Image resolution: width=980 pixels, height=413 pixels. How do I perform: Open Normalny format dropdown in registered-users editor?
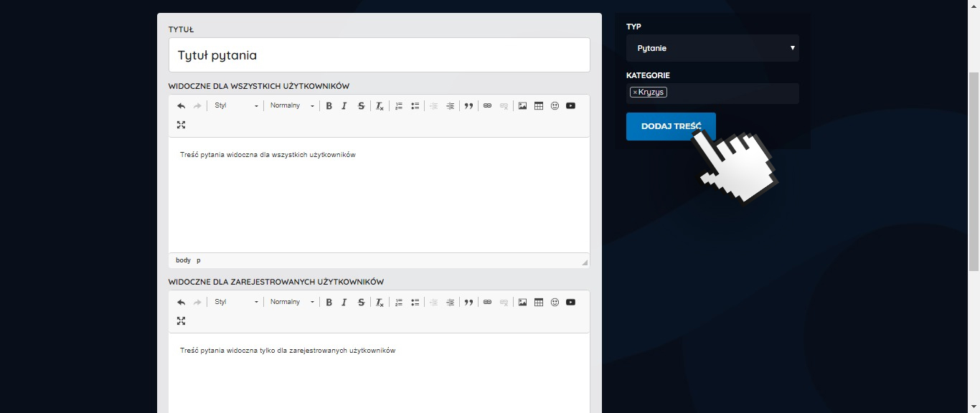tap(292, 302)
